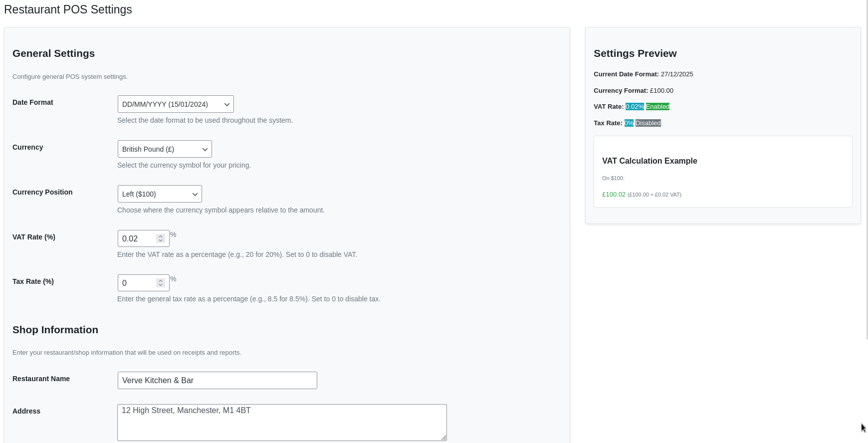Click the 0.02% VAT rate badge

[635, 107]
